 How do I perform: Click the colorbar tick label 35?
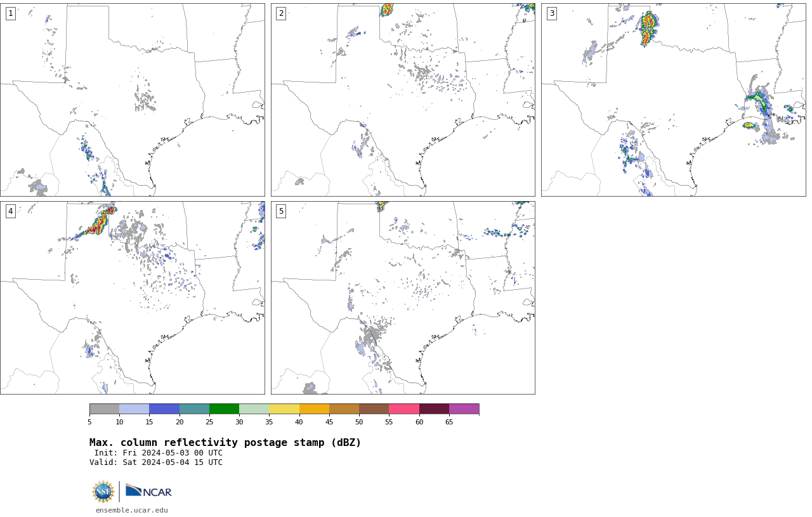point(269,422)
